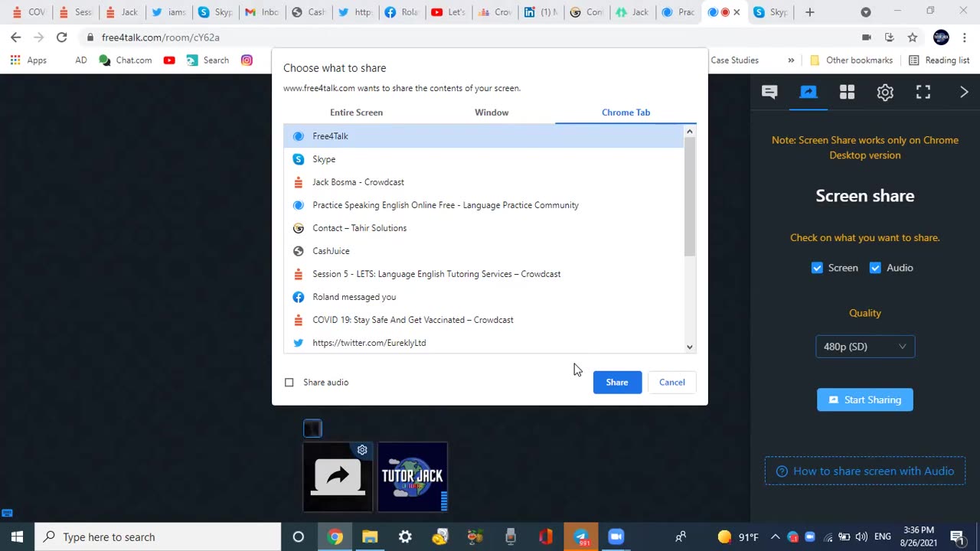Switch to Gmail Inbox tab
Screen dimensions: 980x551
pyautogui.click(x=261, y=12)
